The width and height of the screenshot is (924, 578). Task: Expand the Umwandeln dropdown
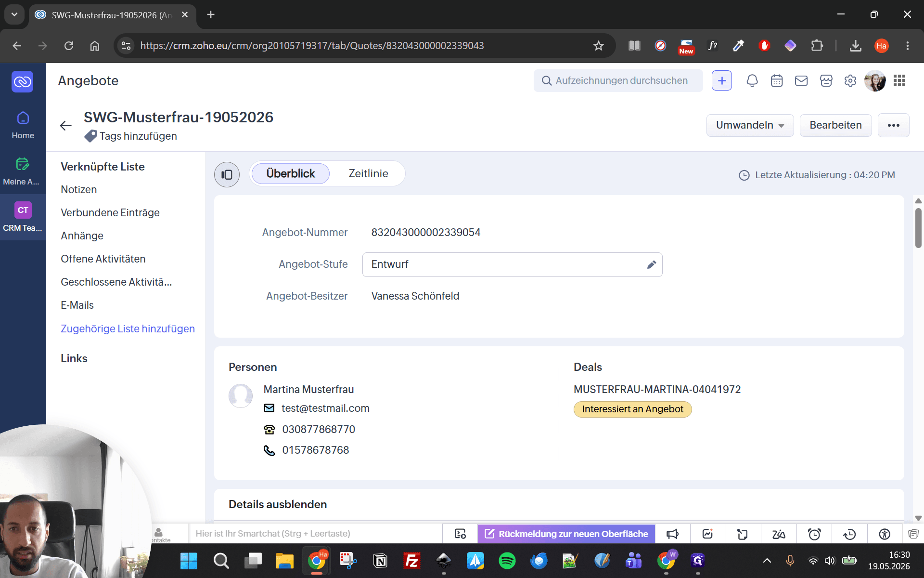click(x=750, y=125)
